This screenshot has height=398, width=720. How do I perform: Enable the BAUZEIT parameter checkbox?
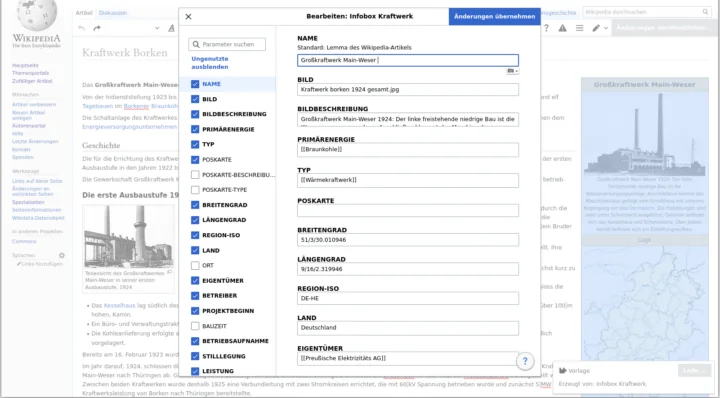click(195, 326)
